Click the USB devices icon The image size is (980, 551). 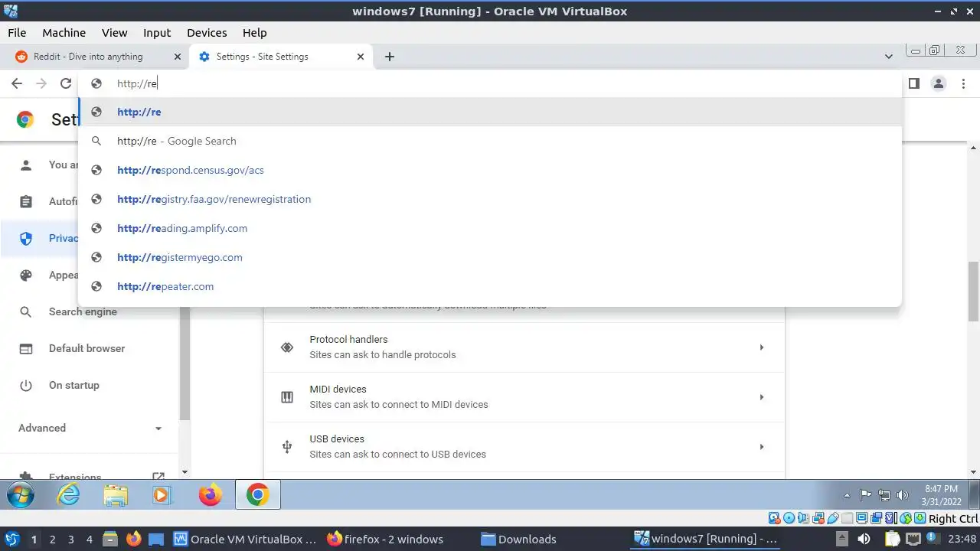(x=287, y=447)
